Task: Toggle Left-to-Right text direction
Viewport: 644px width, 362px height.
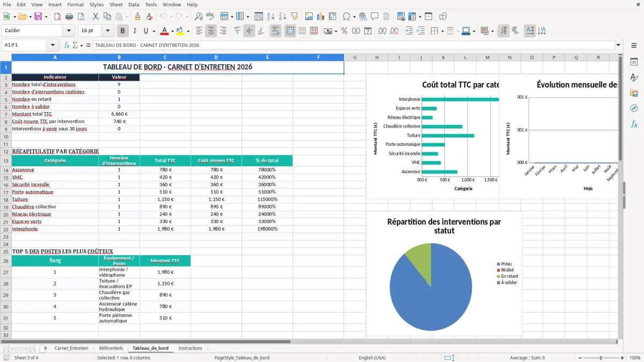Action: pyautogui.click(x=503, y=31)
